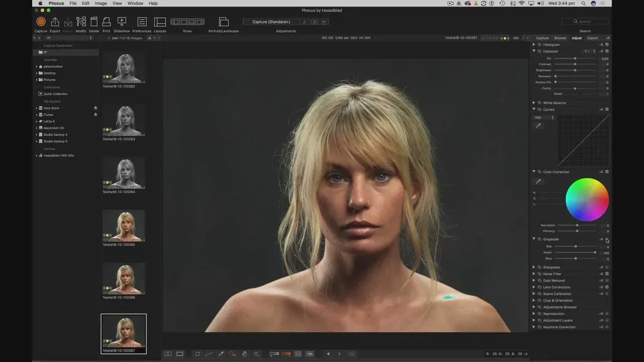Click Quick Collection in the sidebar
The image size is (644, 362).
55,94
